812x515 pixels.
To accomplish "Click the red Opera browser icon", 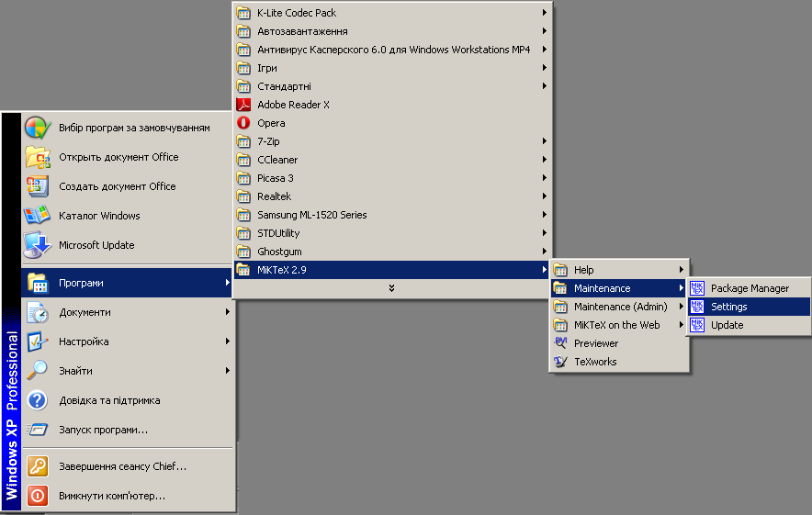I will [x=243, y=123].
